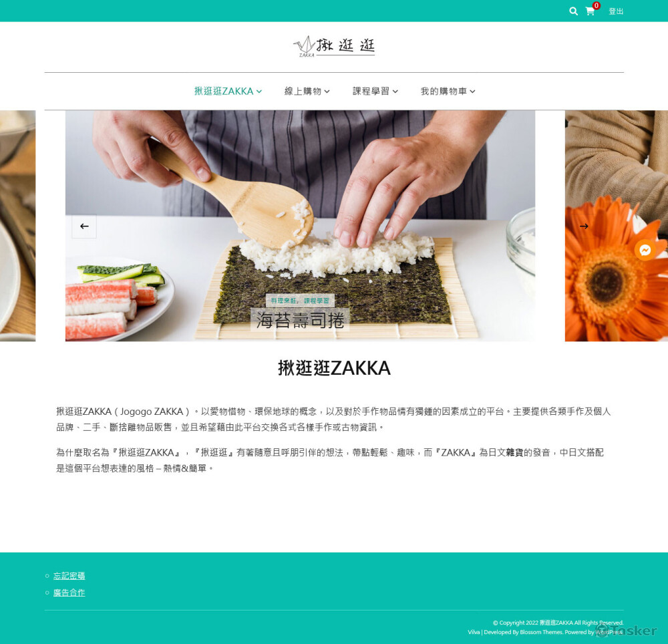Go to previous slide arrow
The height and width of the screenshot is (644, 668).
84,226
